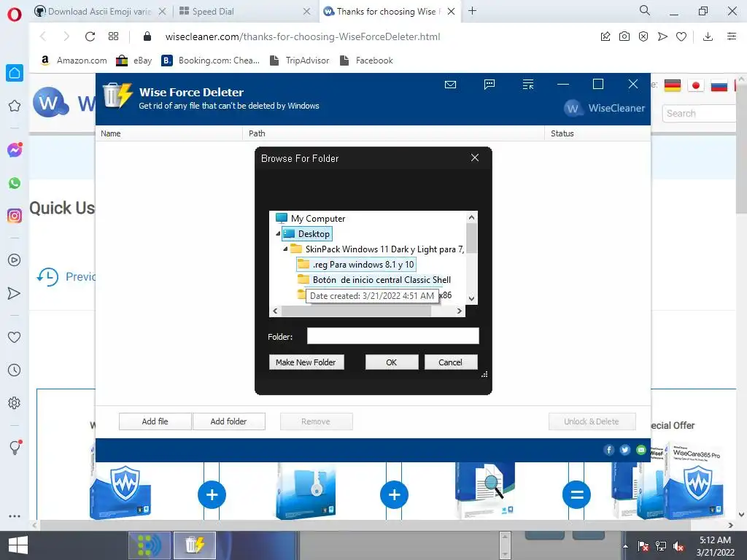Screen dimensions: 747x560
Task: Select .reg Para windows 8.1 y 10 folder
Action: (355, 264)
